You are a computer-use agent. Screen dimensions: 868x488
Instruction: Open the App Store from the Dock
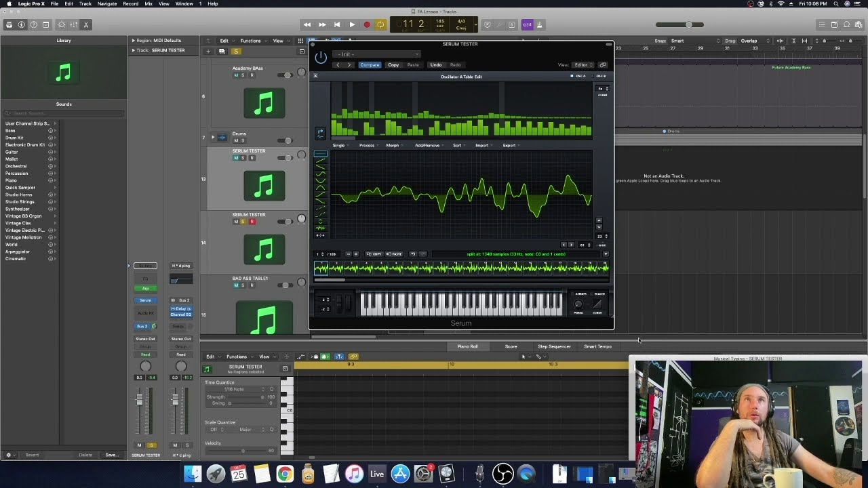click(400, 474)
